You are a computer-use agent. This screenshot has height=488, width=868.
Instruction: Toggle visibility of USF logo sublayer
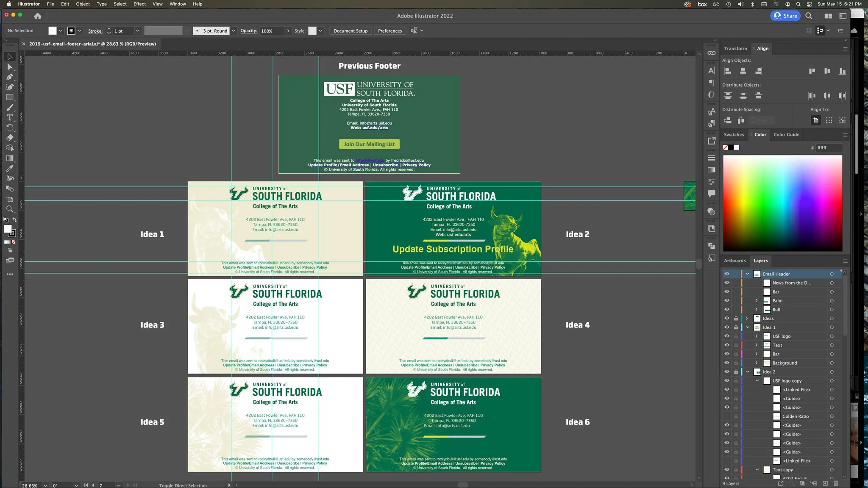pos(727,336)
